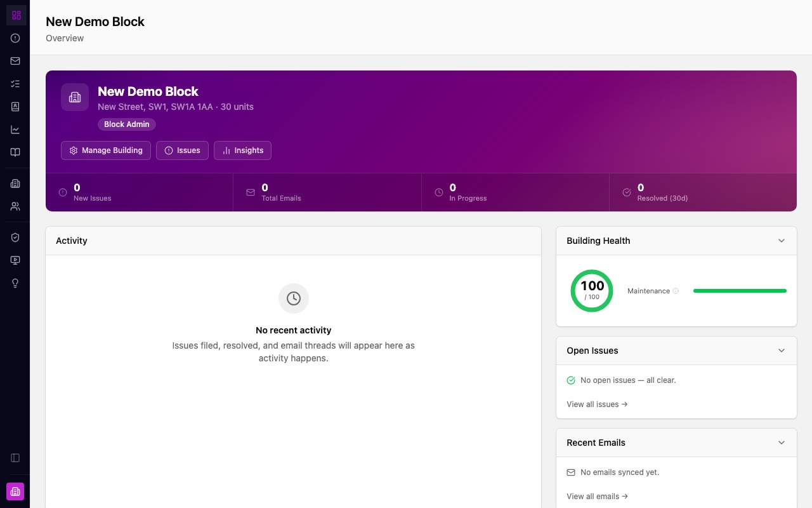Follow the View all emails link
Image resolution: width=812 pixels, height=508 pixels.
(x=597, y=496)
